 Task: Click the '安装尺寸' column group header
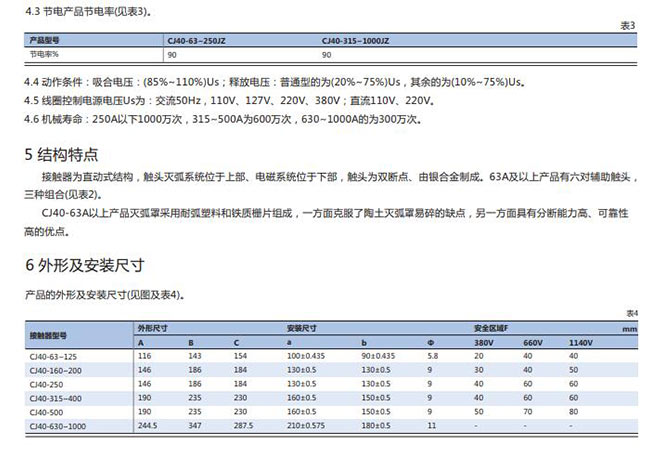[x=302, y=328]
